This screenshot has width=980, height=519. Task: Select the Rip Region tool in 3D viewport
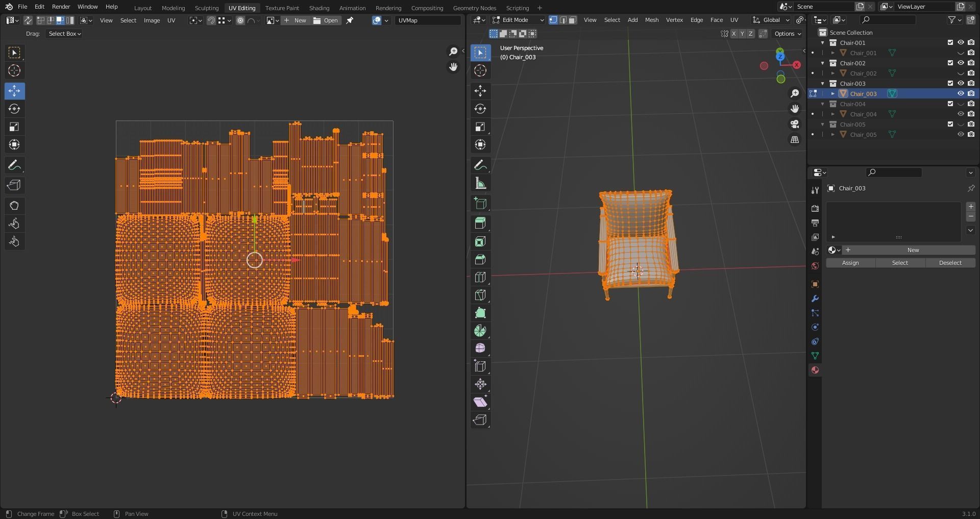480,419
